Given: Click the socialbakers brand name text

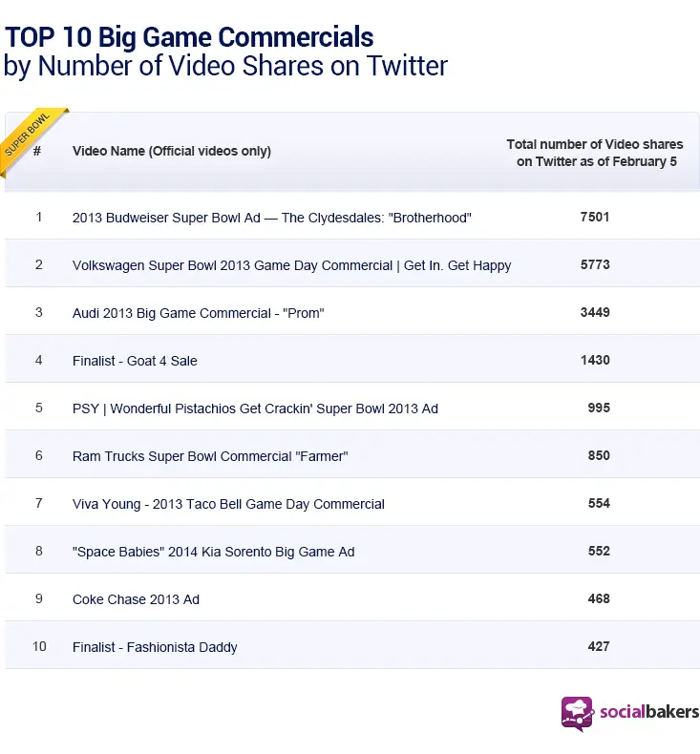Looking at the screenshot, I should point(648,711).
